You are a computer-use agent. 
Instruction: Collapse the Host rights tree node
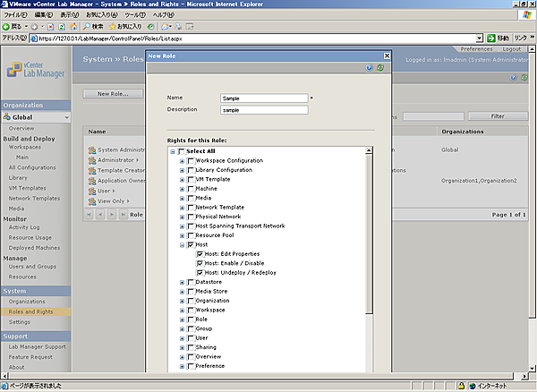click(x=183, y=244)
